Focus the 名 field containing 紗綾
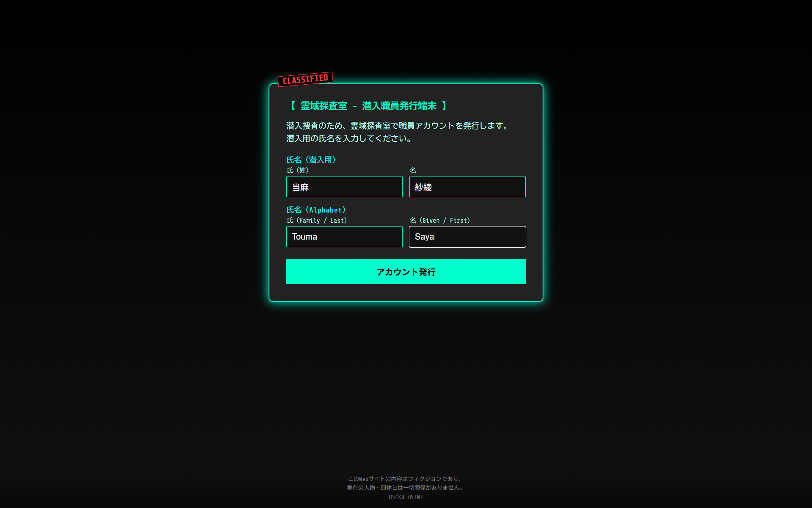This screenshot has width=812, height=508. (467, 187)
